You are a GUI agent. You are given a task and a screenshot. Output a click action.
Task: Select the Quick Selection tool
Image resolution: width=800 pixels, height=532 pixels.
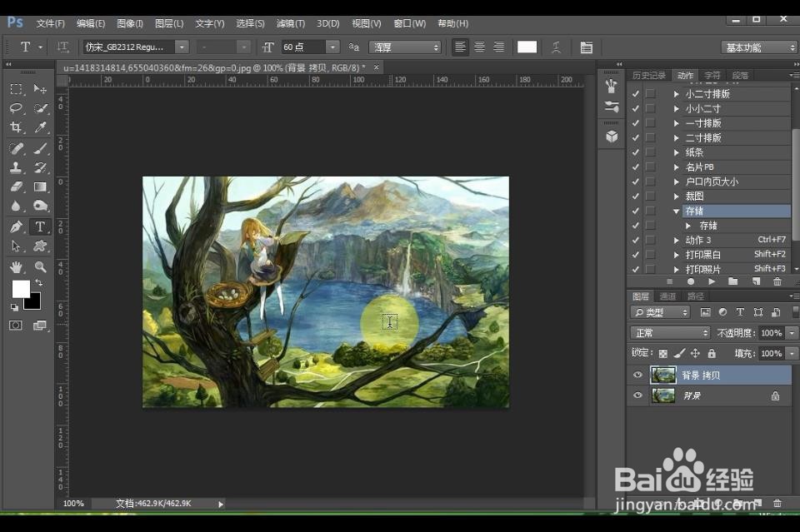[40, 108]
